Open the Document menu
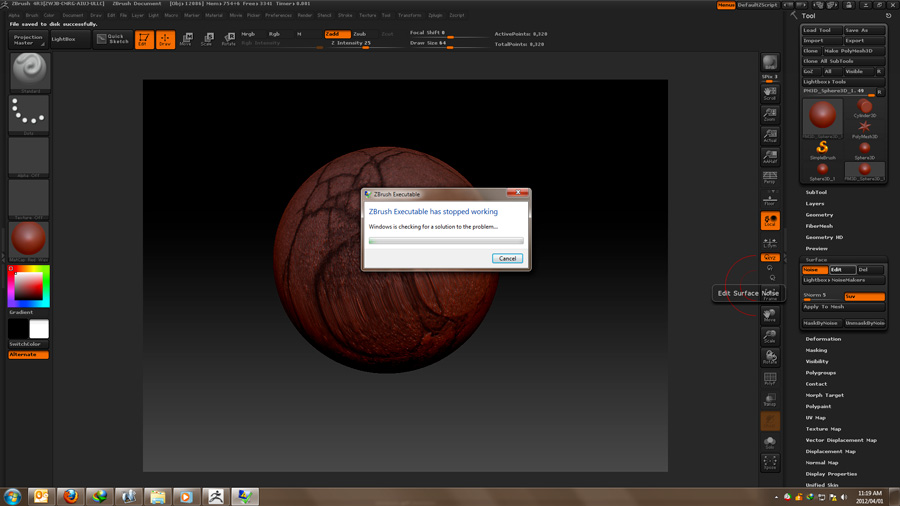The height and width of the screenshot is (506, 900). [73, 15]
